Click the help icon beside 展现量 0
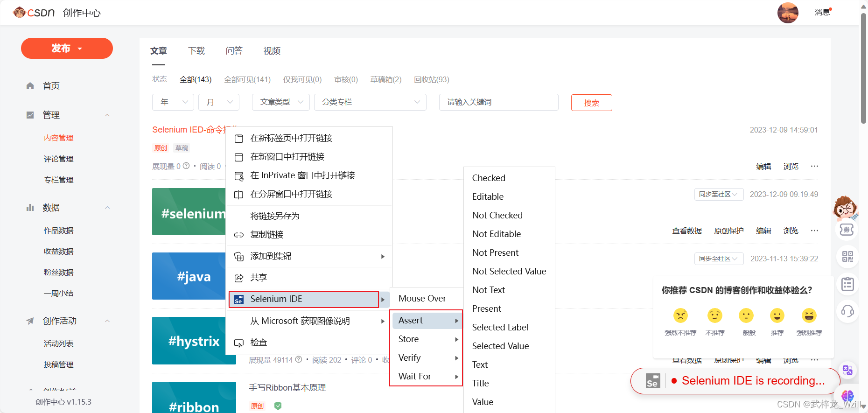 click(186, 166)
